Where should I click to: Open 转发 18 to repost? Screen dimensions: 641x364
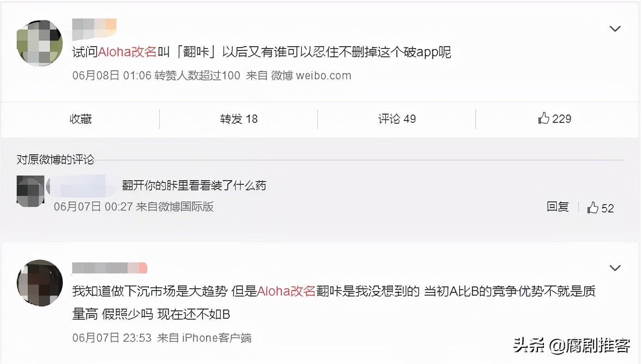pyautogui.click(x=239, y=119)
